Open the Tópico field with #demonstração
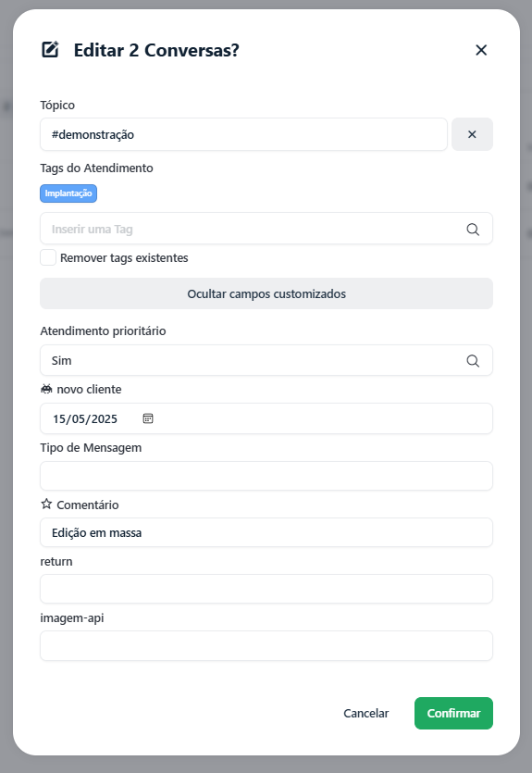 click(243, 134)
